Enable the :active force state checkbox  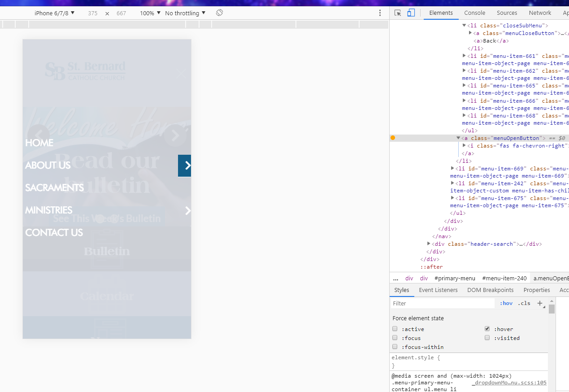(395, 329)
